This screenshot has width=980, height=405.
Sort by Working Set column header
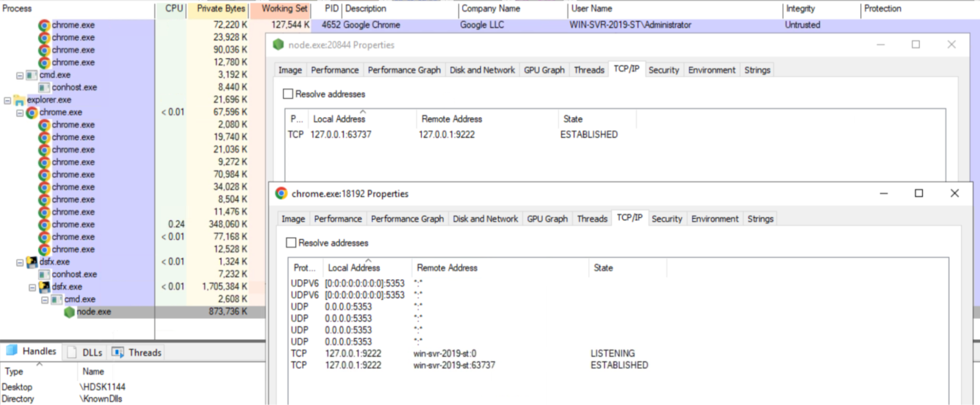coord(284,8)
